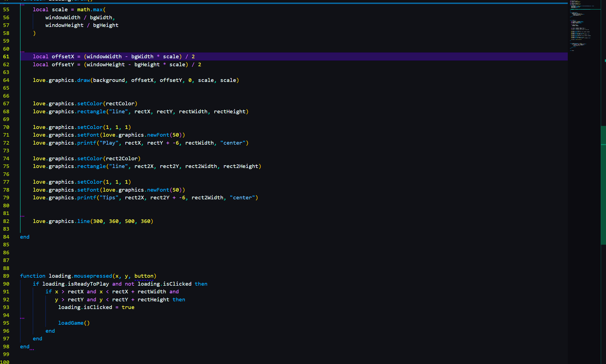The height and width of the screenshot is (364, 606).
Task: Click "center" string on line 72
Action: point(233,143)
